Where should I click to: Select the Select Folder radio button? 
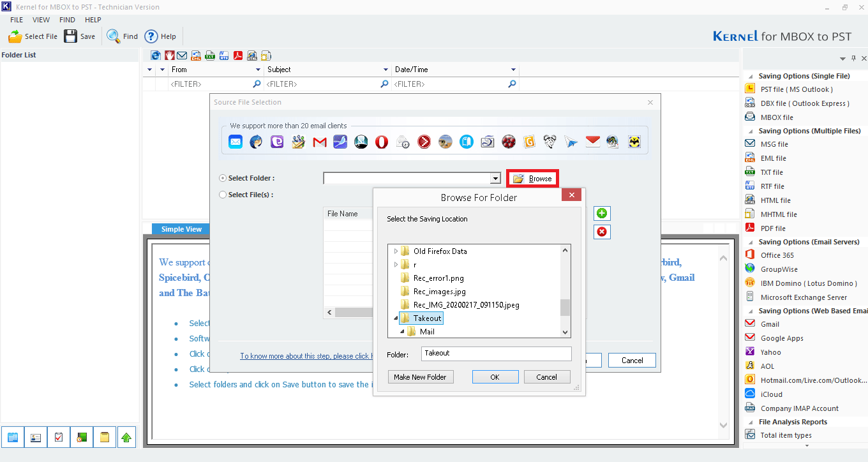point(222,178)
